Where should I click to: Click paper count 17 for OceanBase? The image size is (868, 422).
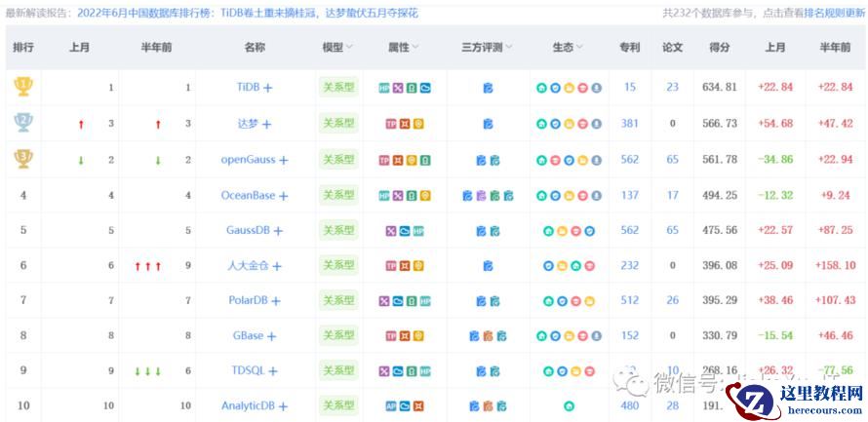pyautogui.click(x=673, y=195)
